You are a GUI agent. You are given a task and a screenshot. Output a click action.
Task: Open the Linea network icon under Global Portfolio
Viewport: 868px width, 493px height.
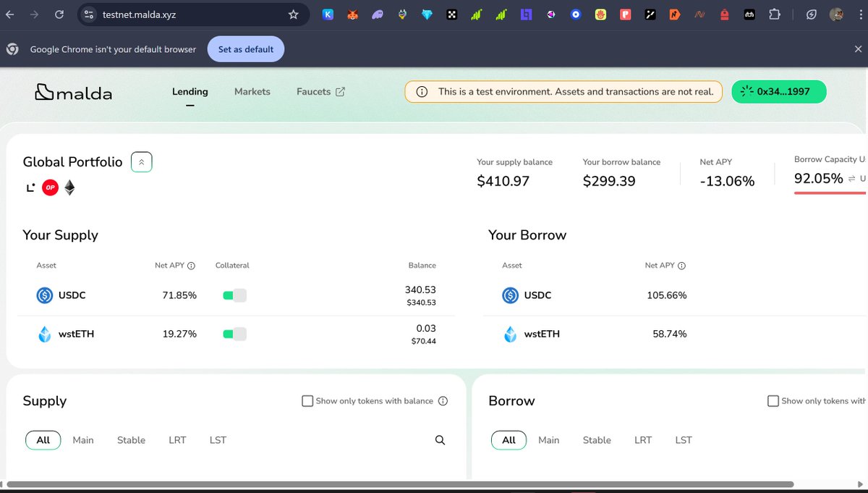pos(30,188)
